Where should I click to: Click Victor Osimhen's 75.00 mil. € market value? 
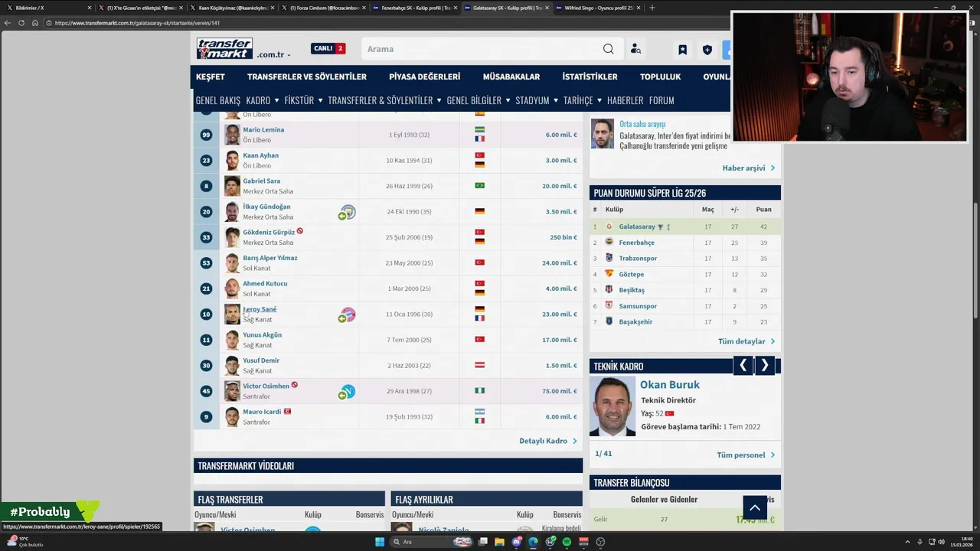click(x=560, y=391)
